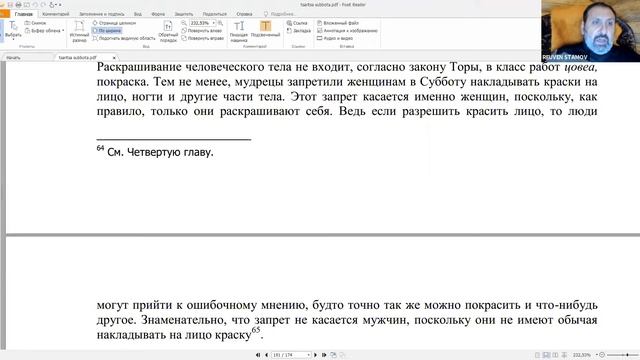Click Аннотация к изображению tool
Screen dimensions: 640x360
[x=347, y=31]
